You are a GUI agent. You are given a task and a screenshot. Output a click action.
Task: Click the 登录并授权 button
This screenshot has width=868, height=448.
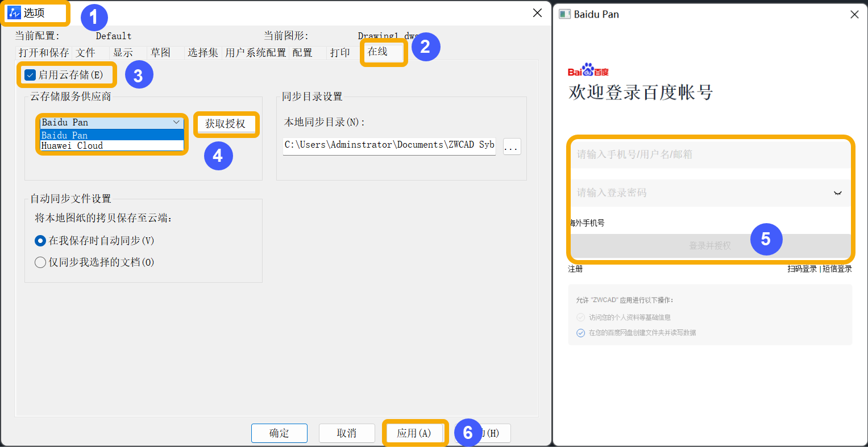click(710, 246)
